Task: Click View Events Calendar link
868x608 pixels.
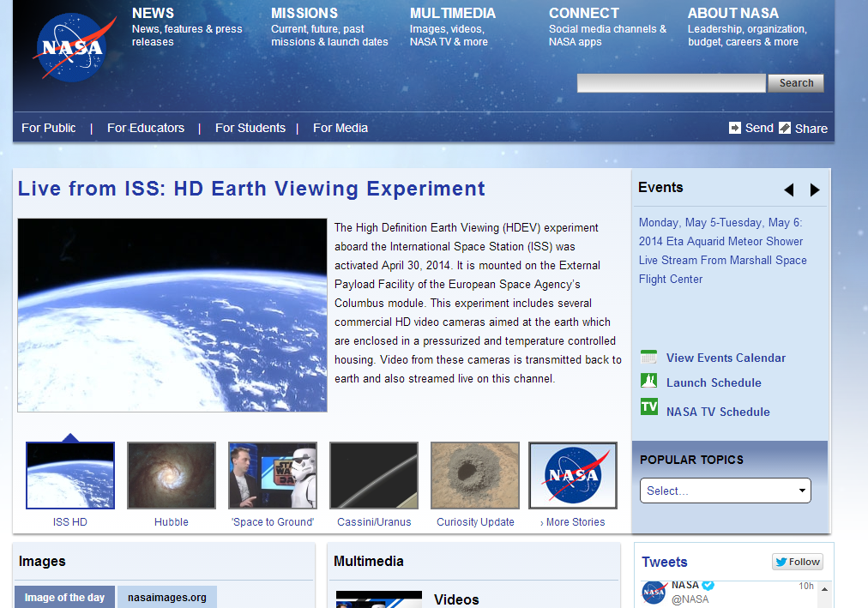Action: coord(726,358)
